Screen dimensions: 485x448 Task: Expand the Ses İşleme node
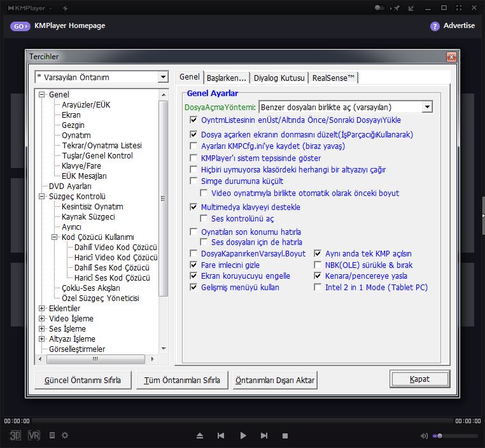click(41, 328)
